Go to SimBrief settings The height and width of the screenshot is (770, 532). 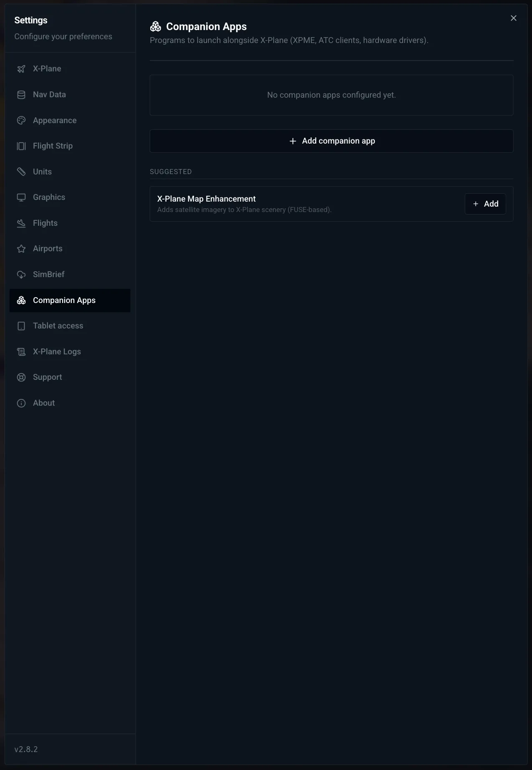[70, 275]
